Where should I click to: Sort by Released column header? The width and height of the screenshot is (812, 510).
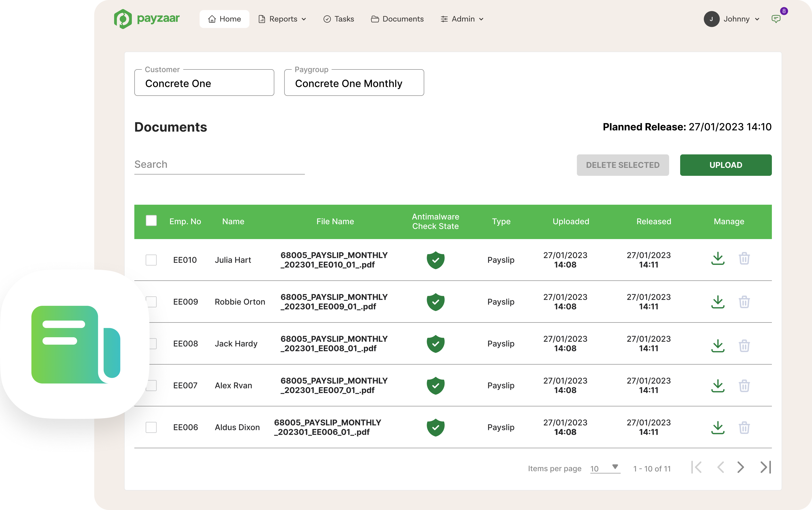[x=653, y=221]
